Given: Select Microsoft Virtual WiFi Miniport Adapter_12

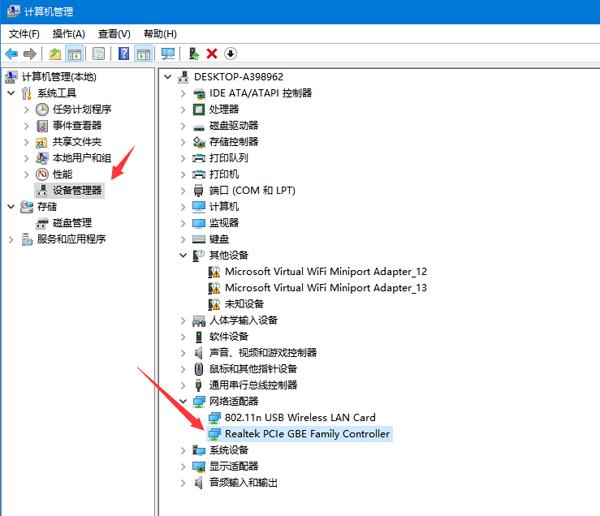Looking at the screenshot, I should point(326,271).
